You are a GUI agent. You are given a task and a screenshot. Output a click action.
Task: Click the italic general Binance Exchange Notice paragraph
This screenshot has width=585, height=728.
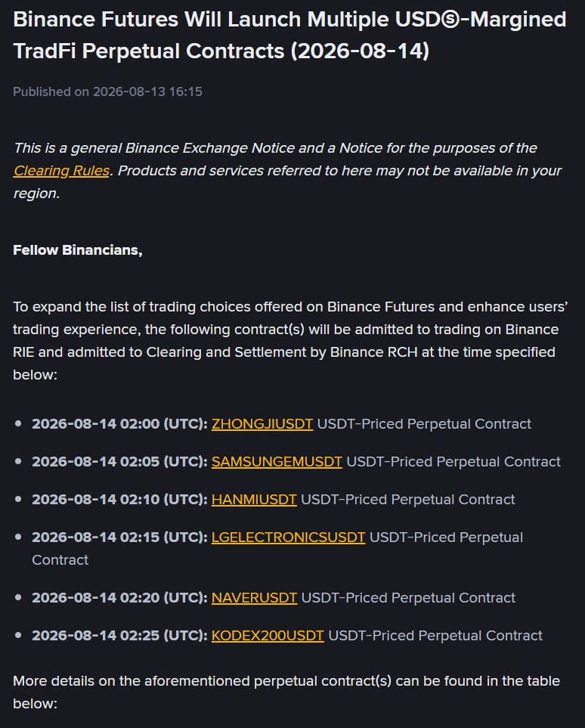tap(288, 170)
